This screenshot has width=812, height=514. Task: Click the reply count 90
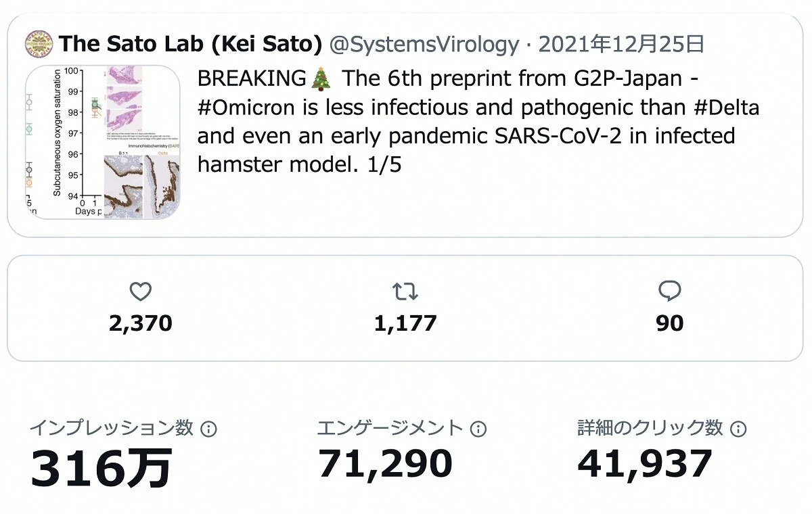(671, 323)
